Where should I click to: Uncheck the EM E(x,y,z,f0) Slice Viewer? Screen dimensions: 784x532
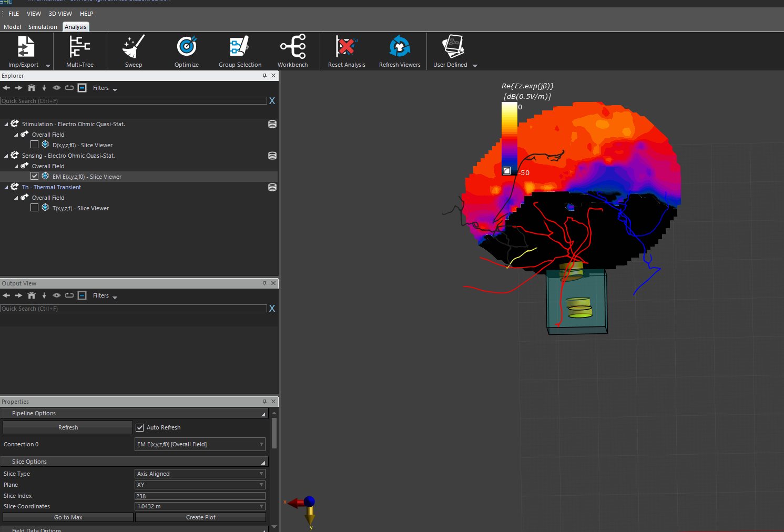pyautogui.click(x=34, y=176)
